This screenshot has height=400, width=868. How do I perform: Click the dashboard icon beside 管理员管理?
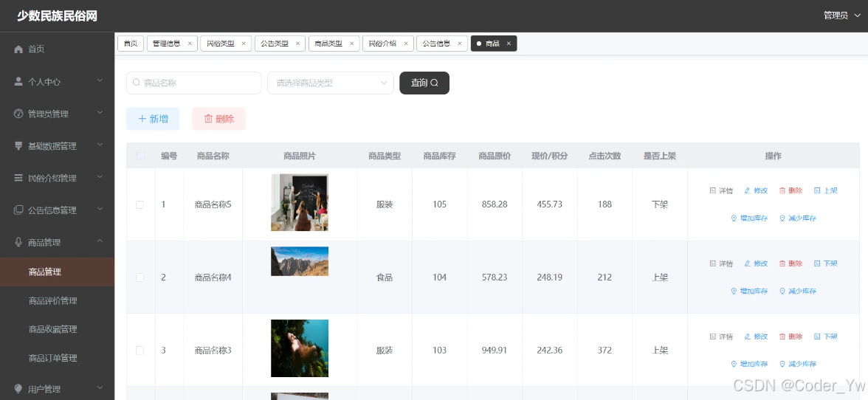point(18,114)
